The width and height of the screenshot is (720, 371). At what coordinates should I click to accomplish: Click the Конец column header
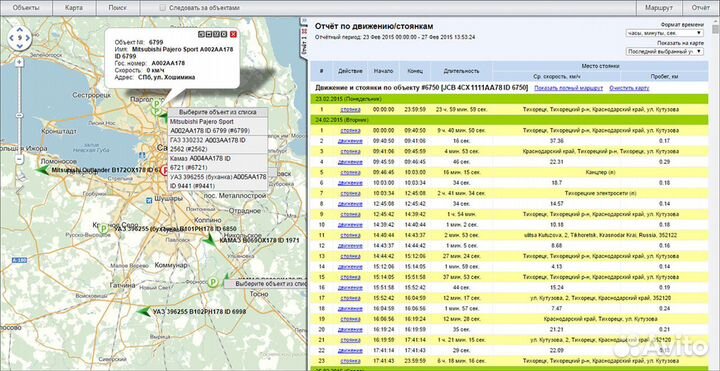click(415, 71)
